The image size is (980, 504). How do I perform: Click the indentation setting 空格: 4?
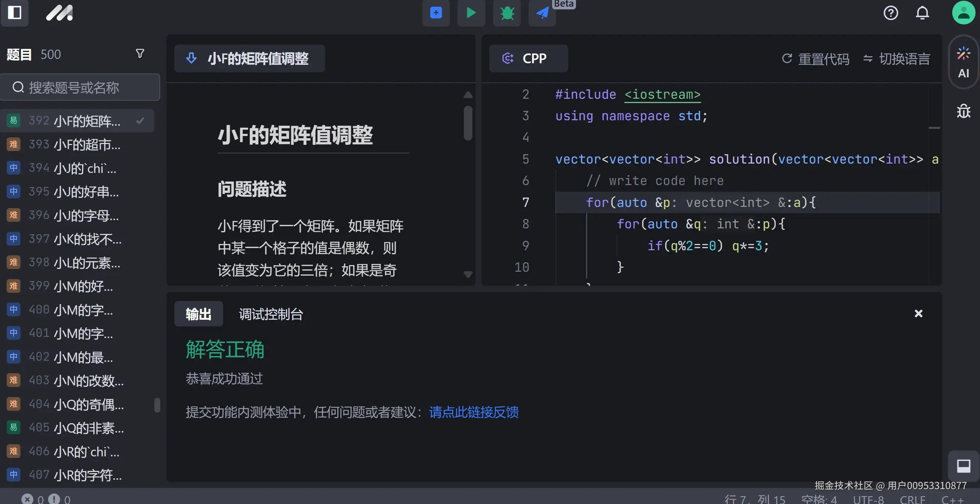tap(819, 499)
